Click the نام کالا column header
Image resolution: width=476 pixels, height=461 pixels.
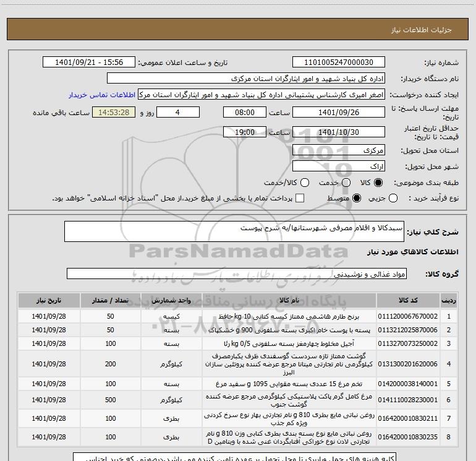point(289,301)
